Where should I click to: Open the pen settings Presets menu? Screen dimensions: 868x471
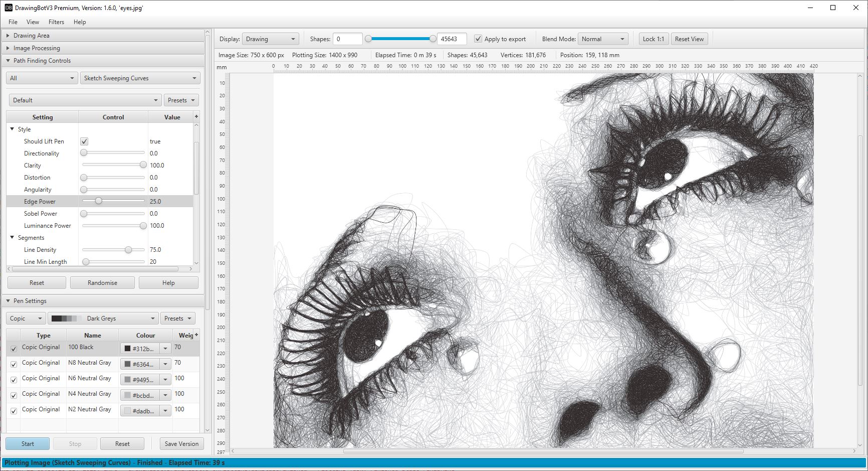point(178,318)
